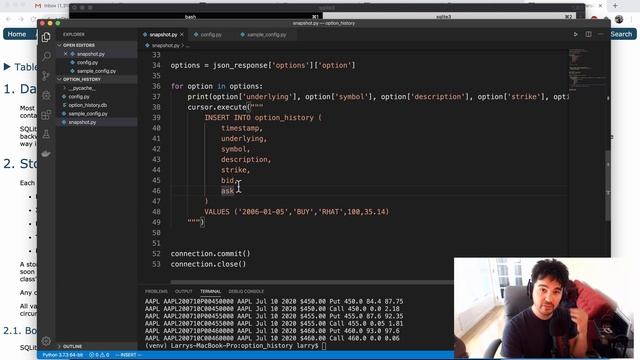This screenshot has width=640, height=360.
Task: Click connection.commit() line
Action: click(210, 254)
